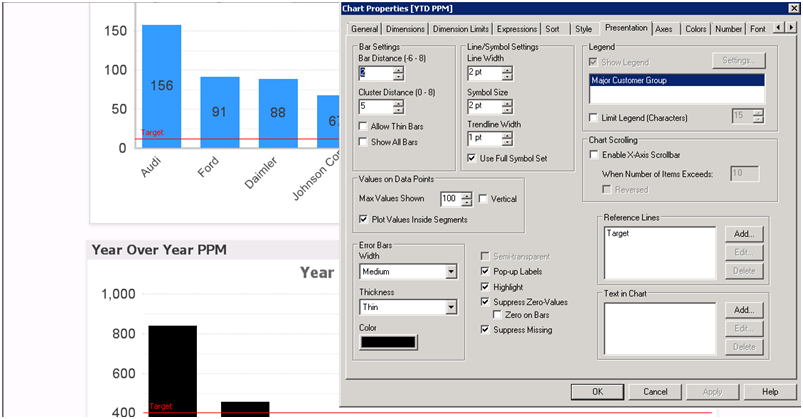Click the Max Values Shown field

tap(450, 199)
